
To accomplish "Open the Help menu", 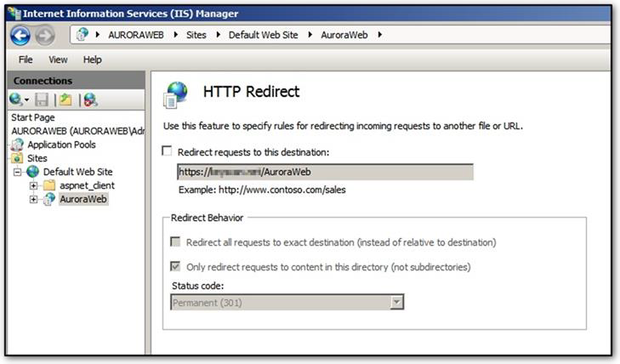I will pyautogui.click(x=92, y=60).
